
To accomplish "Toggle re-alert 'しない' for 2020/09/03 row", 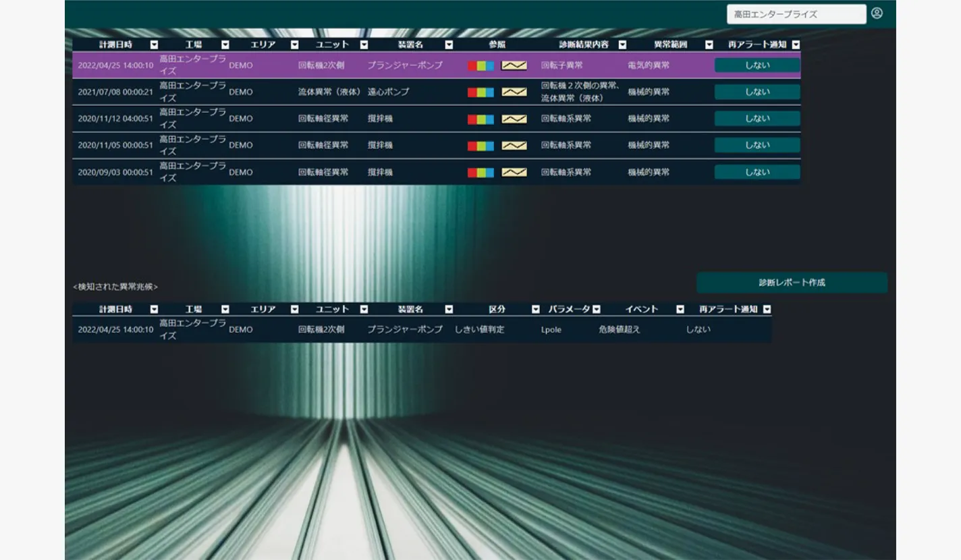I will tap(757, 172).
